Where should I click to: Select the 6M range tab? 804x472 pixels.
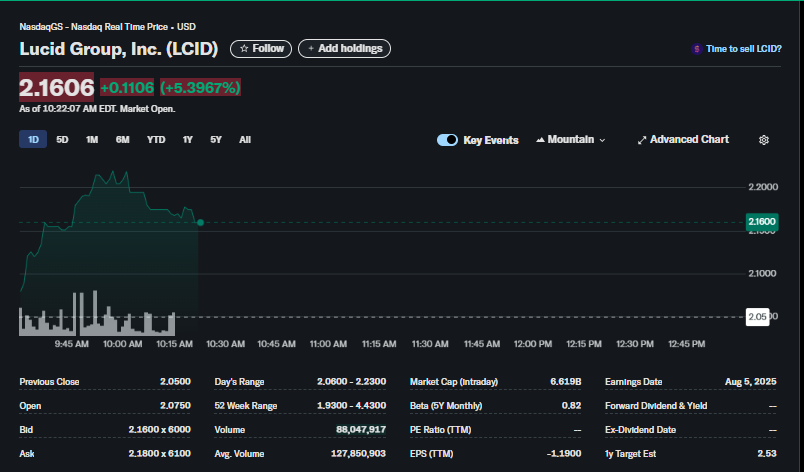[x=123, y=139]
